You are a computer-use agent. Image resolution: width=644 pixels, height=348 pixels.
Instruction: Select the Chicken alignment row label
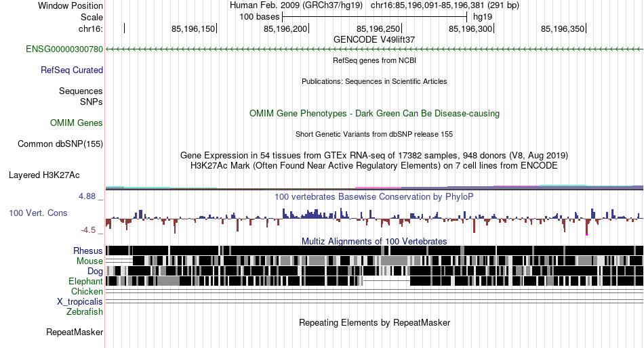(87, 291)
